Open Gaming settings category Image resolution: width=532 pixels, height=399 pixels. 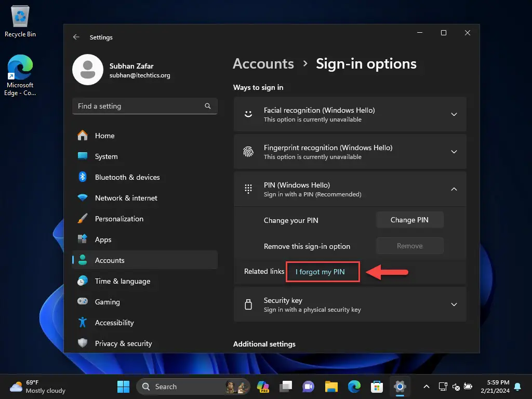click(x=145, y=302)
